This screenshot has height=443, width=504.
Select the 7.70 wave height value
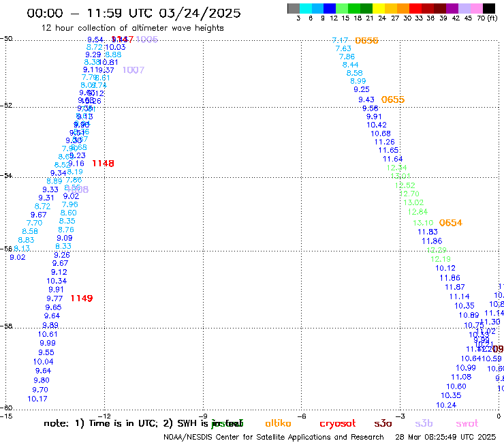34,223
